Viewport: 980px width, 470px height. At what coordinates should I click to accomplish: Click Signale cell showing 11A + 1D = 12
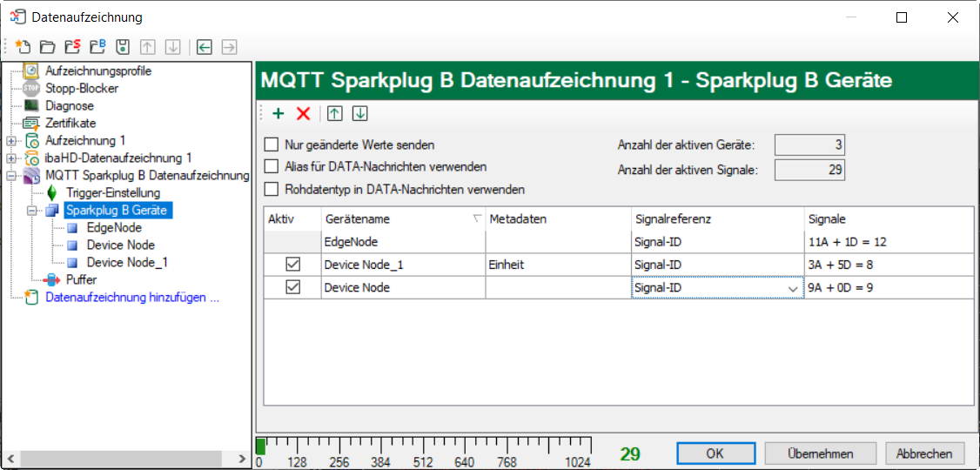point(888,241)
